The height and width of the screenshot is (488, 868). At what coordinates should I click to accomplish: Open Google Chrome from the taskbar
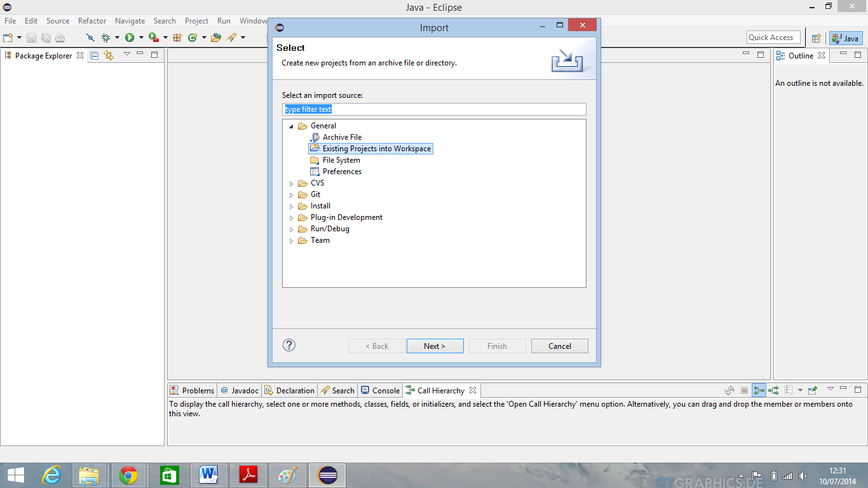(x=128, y=475)
